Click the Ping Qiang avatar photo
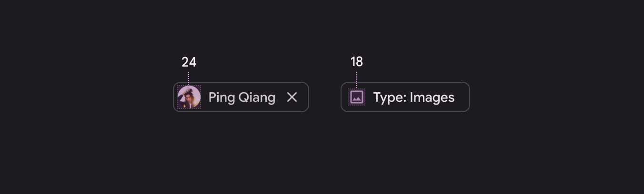 (x=189, y=97)
